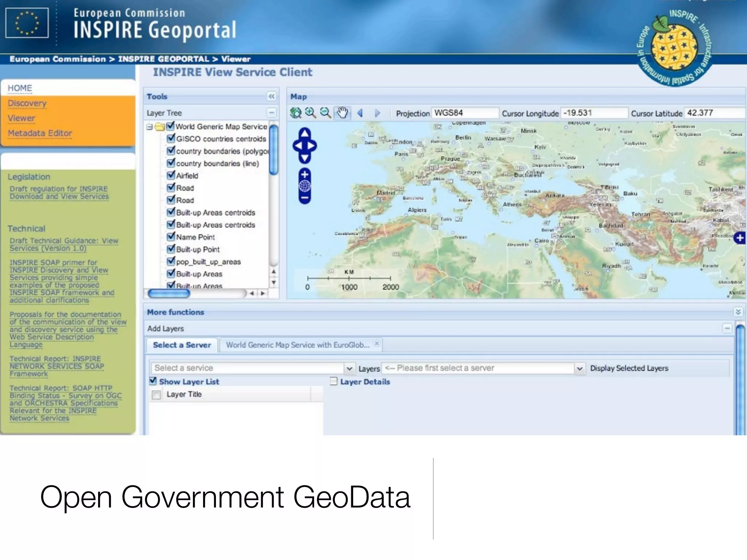Click the layer tree scroll down arrow
This screenshot has height=560, width=747.
coord(274,283)
